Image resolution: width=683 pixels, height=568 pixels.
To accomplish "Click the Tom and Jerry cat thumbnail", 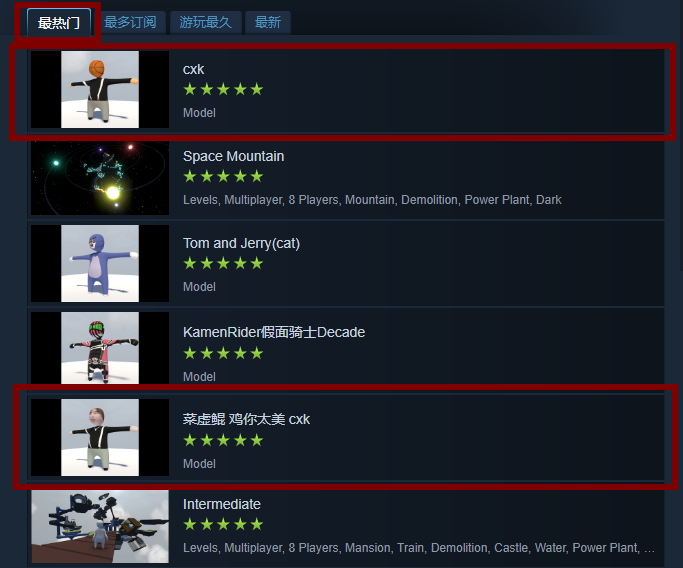I will [x=100, y=263].
